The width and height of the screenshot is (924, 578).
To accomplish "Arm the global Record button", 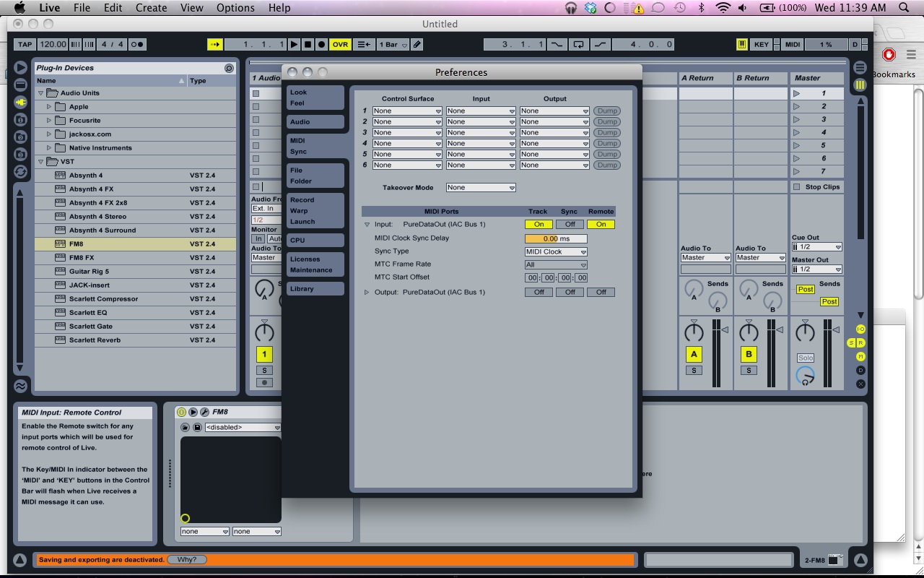I will pos(321,44).
